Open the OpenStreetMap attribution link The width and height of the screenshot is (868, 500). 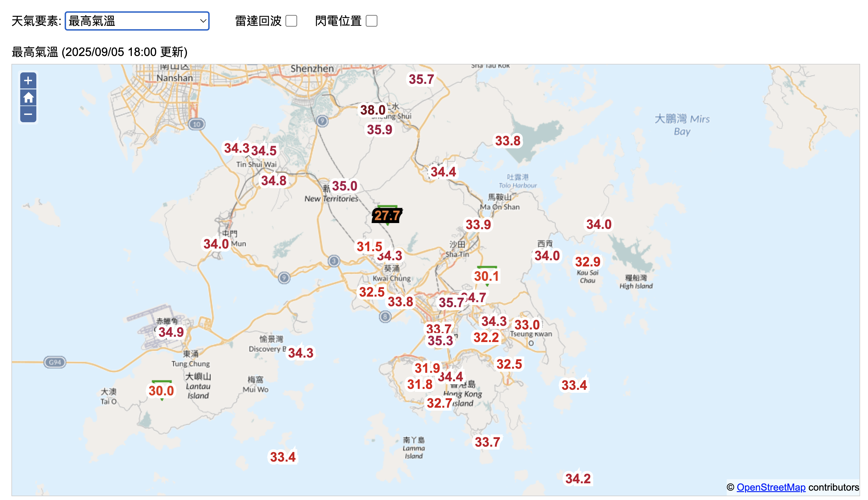[x=771, y=487]
